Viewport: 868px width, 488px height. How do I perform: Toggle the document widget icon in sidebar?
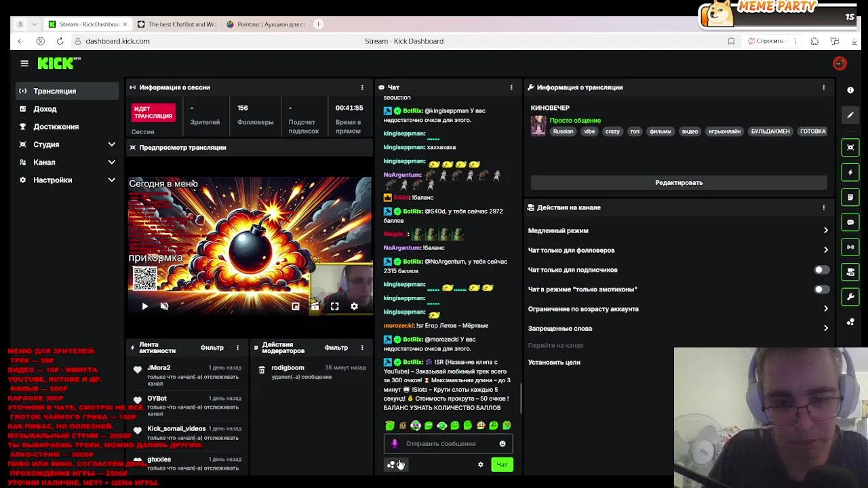(850, 197)
